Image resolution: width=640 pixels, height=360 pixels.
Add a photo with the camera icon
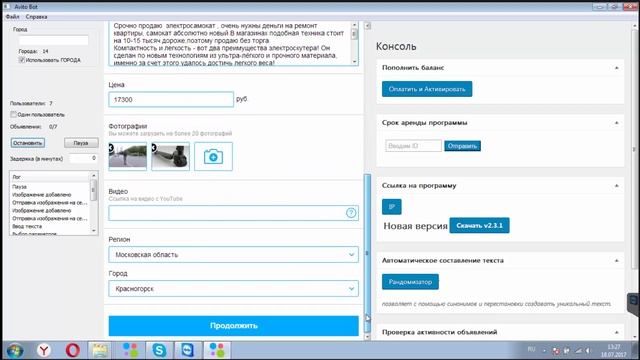(x=213, y=156)
